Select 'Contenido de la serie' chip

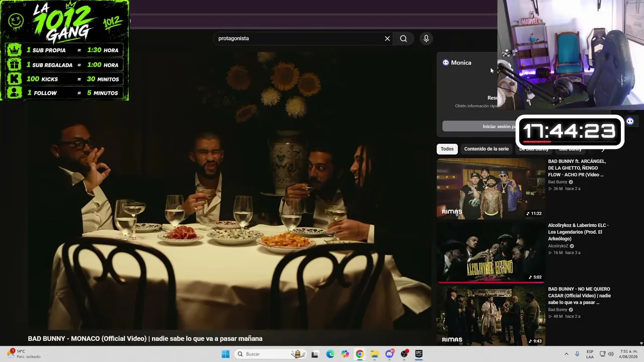coord(486,149)
